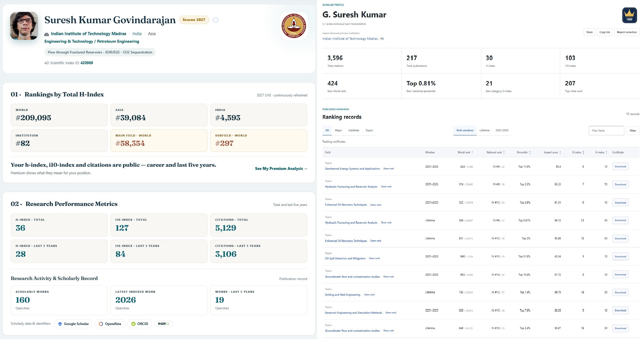The image size is (644, 341).
Task: Sort table by H-index arrow
Action: tap(607, 152)
